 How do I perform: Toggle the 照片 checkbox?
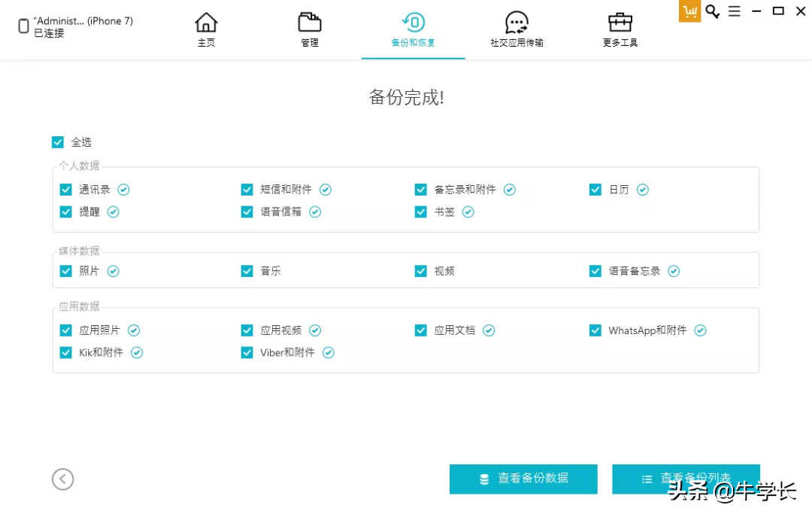(x=66, y=271)
